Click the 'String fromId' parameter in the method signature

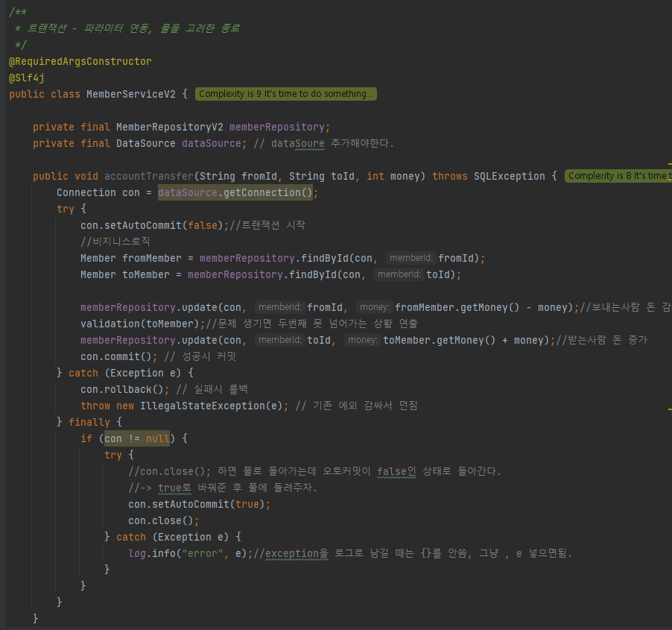click(238, 176)
